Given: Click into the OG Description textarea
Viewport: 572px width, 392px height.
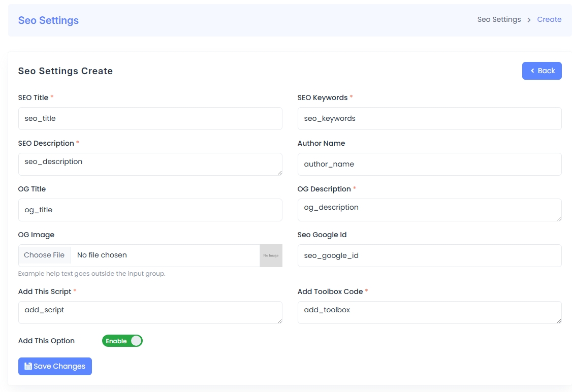Looking at the screenshot, I should [430, 210].
